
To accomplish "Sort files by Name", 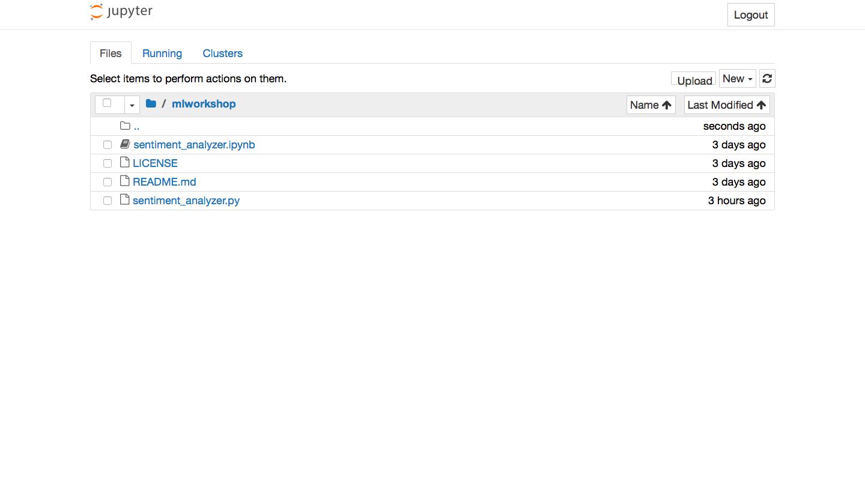I will [651, 105].
